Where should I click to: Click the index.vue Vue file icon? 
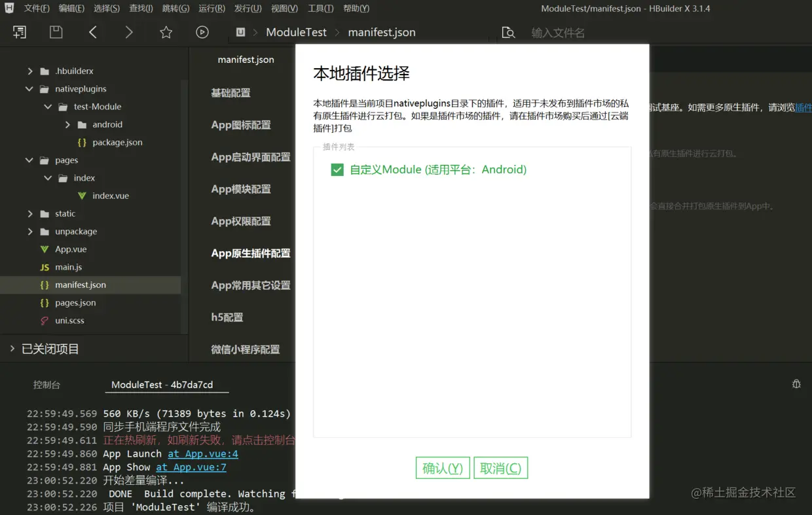pos(82,196)
